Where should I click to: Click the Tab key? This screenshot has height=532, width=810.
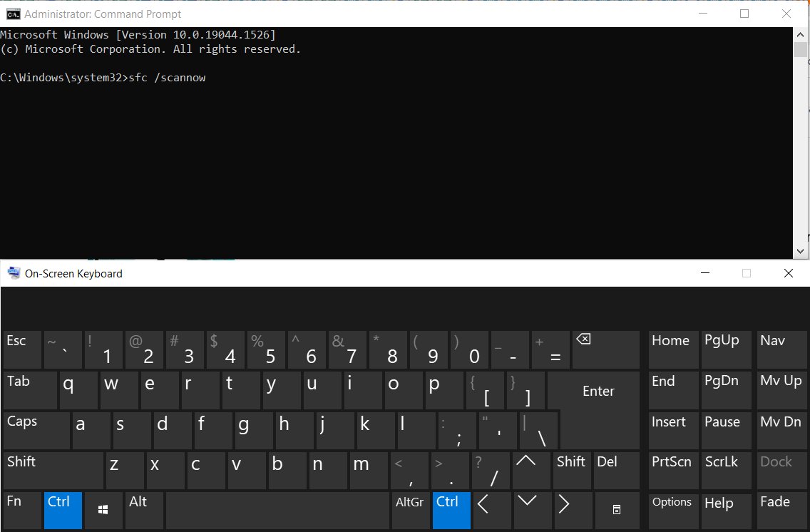pos(30,390)
